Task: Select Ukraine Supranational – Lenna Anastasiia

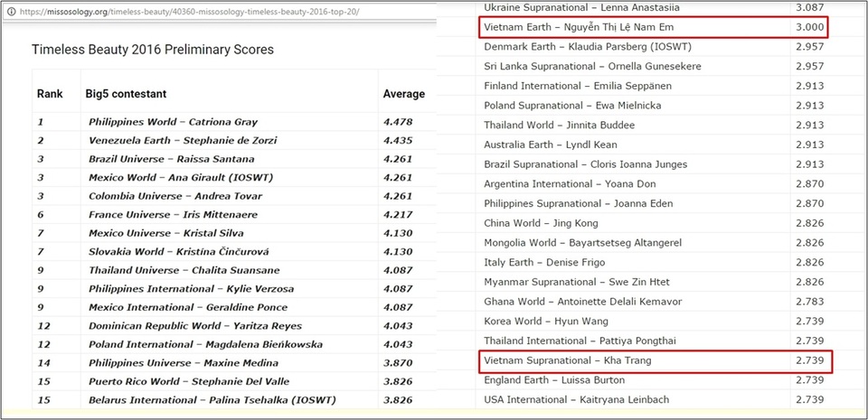Action: coord(581,8)
